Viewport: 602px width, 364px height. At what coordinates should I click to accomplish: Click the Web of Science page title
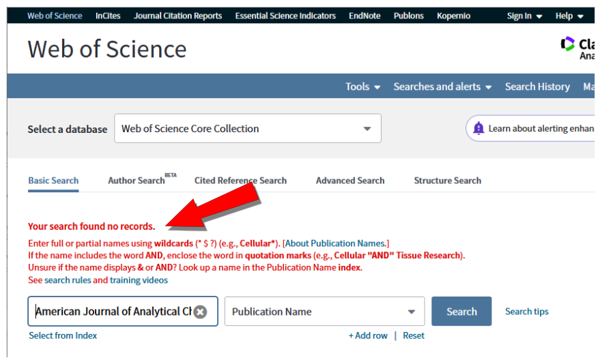(107, 49)
